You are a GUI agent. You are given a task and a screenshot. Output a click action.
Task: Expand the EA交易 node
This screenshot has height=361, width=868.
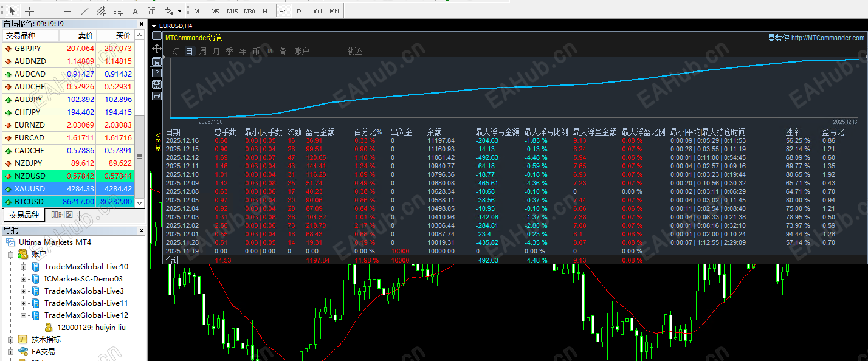pyautogui.click(x=11, y=351)
